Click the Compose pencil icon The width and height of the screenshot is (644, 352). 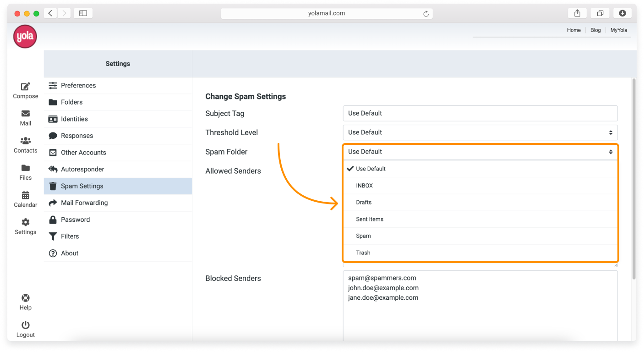click(x=25, y=87)
